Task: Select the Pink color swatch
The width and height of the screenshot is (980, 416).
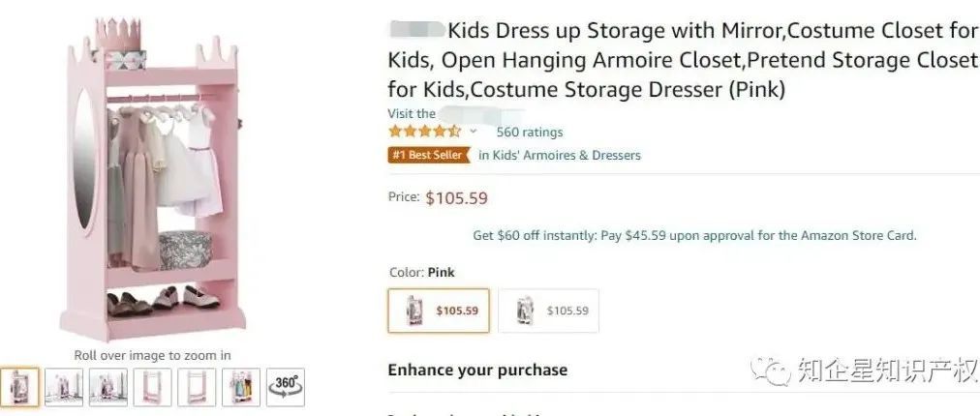Action: tap(439, 311)
